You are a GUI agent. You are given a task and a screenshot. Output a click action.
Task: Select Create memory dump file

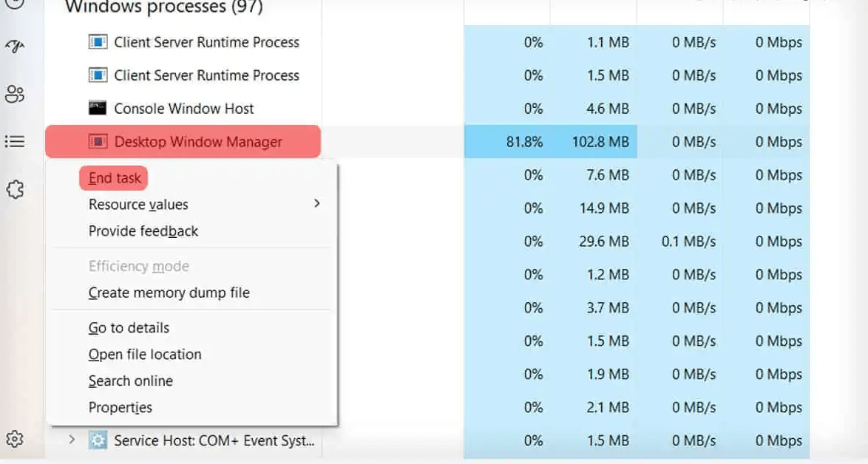pos(170,293)
